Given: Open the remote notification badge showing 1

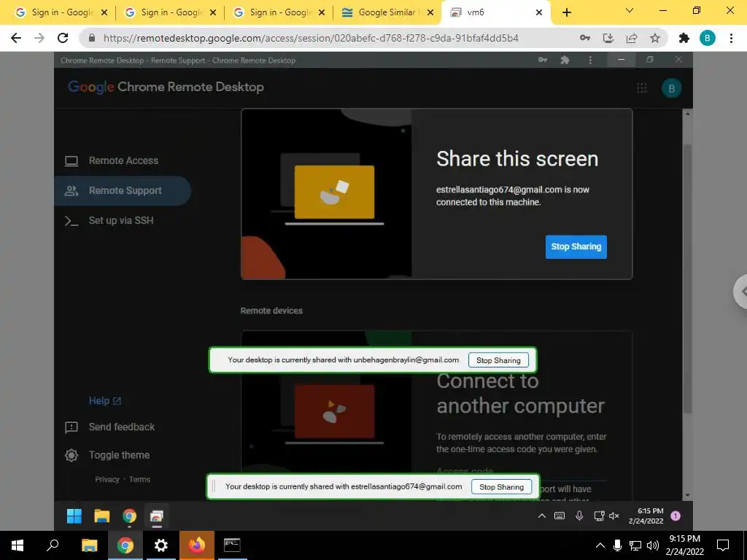Looking at the screenshot, I should (675, 516).
